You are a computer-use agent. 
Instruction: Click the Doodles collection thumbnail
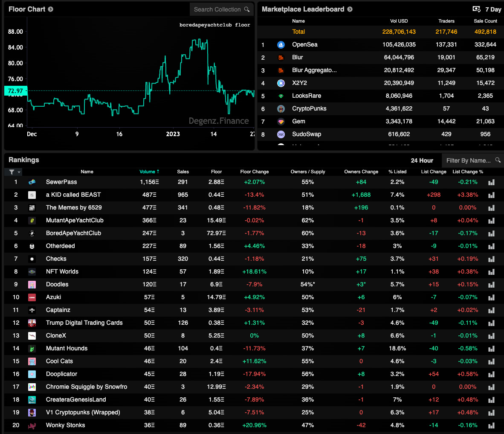pos(32,285)
